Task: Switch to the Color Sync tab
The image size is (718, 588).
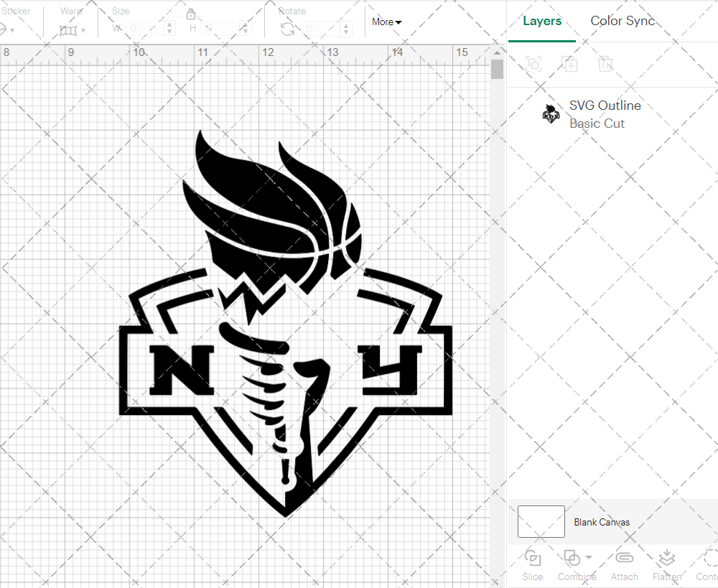Action: tap(623, 21)
